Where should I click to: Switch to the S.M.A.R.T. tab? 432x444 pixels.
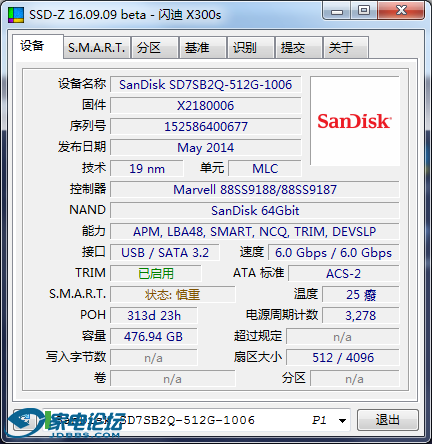97,48
